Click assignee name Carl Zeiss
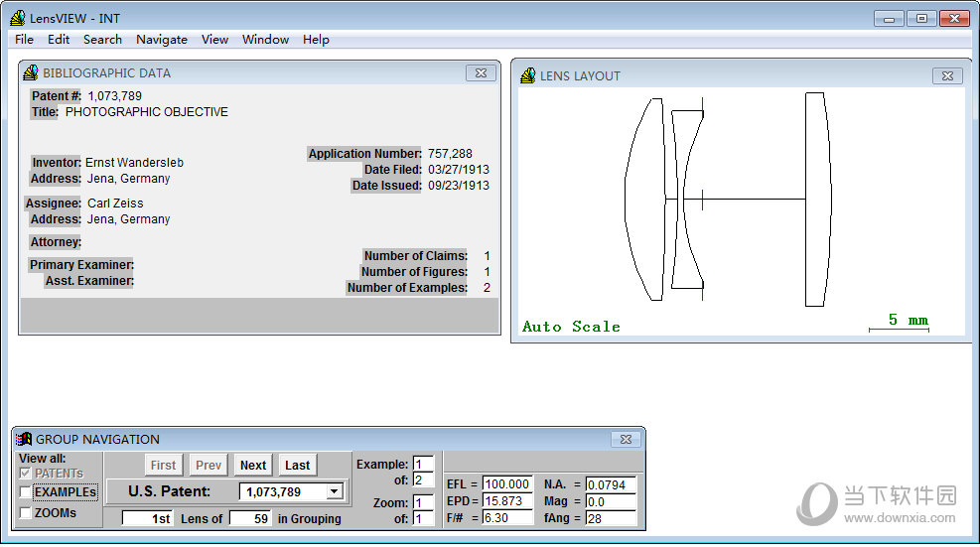The height and width of the screenshot is (547, 980). pyautogui.click(x=115, y=204)
